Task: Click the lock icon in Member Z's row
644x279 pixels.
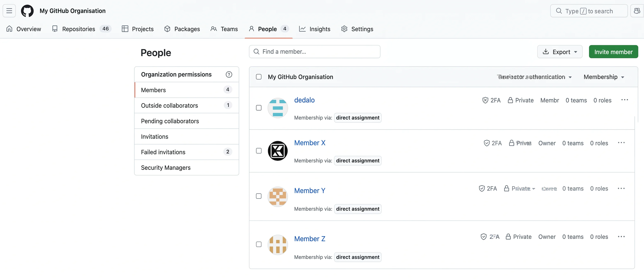Action: (x=508, y=237)
